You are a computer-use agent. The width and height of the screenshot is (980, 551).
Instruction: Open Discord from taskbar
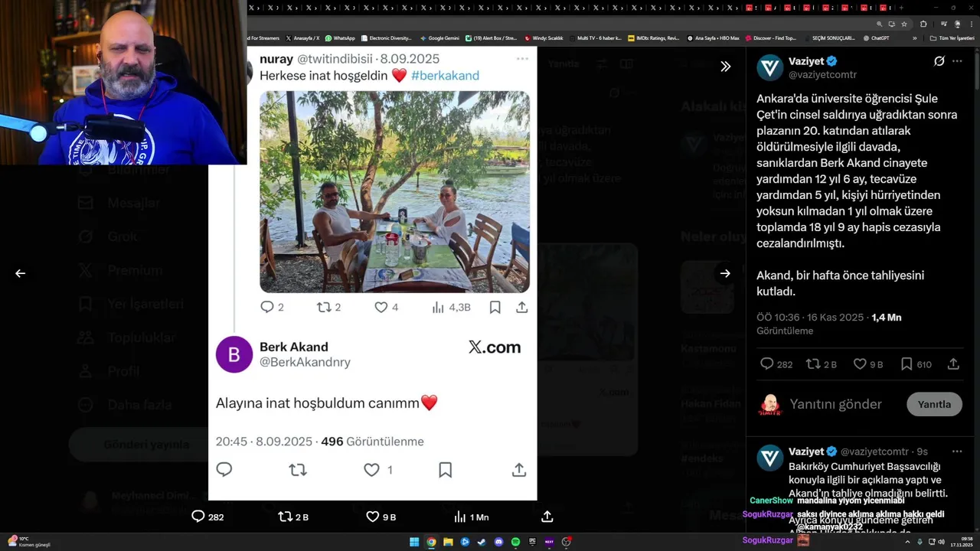tap(498, 542)
